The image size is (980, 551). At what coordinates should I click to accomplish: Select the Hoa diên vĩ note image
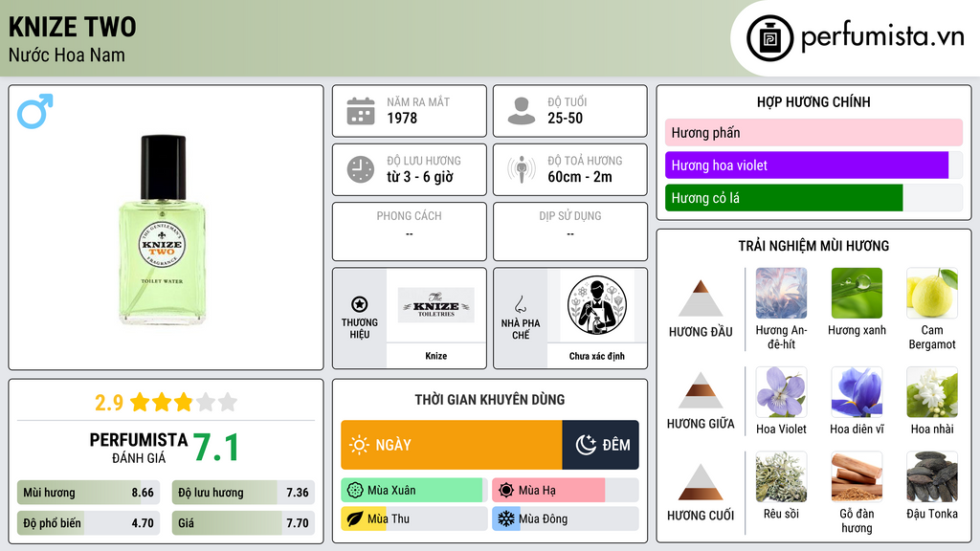857,391
